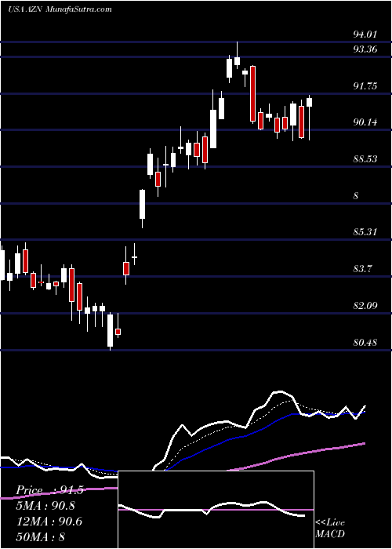This screenshot has height=549, width=392.
Task: Click the lowest white candle near 80.48
Action: pos(111,331)
